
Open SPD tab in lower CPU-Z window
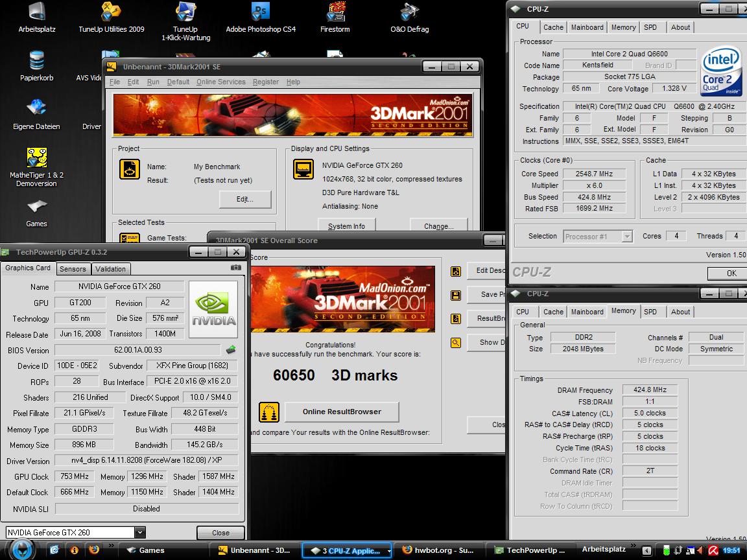650,312
